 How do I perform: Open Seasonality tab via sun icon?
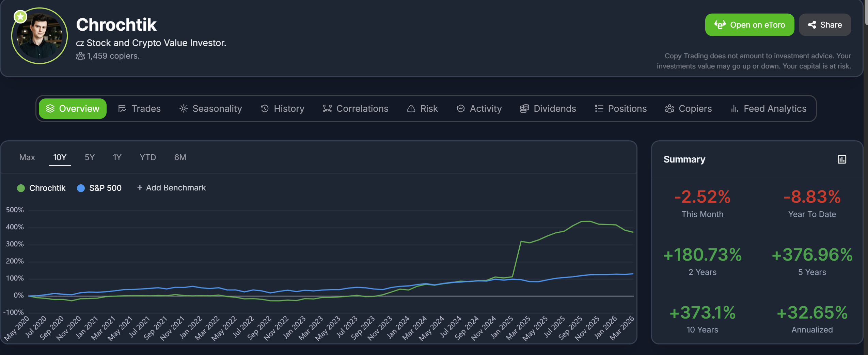[x=184, y=109]
